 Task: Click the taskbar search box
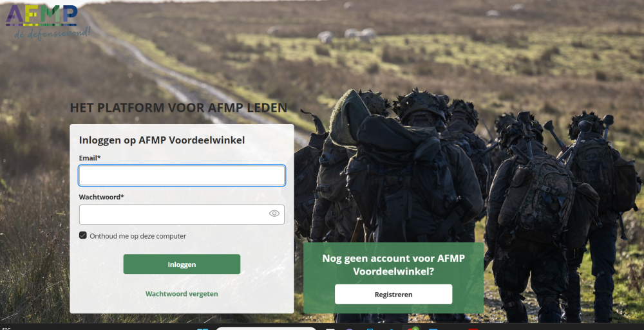(266, 328)
